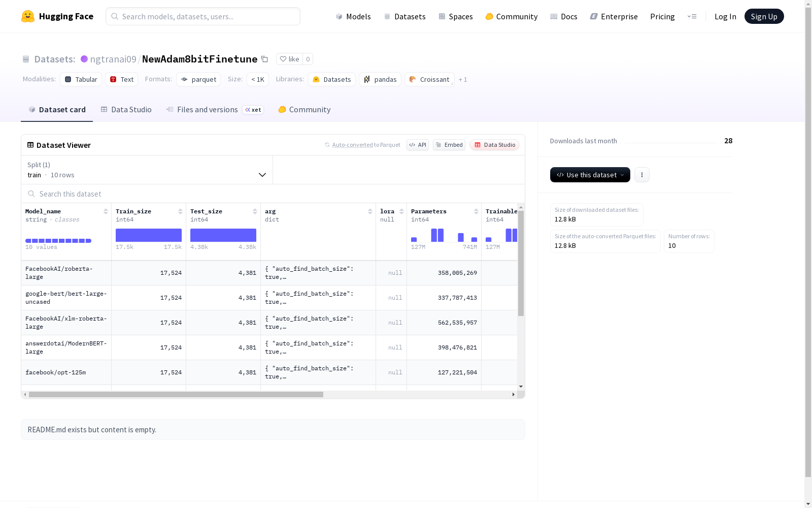Sort by the lora column
This screenshot has width=812, height=508.
point(401,211)
